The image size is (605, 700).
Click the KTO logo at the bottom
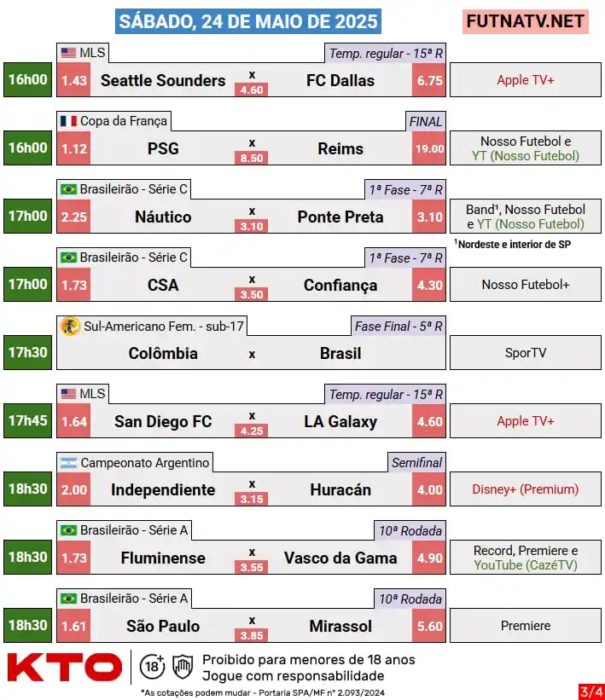[x=65, y=667]
